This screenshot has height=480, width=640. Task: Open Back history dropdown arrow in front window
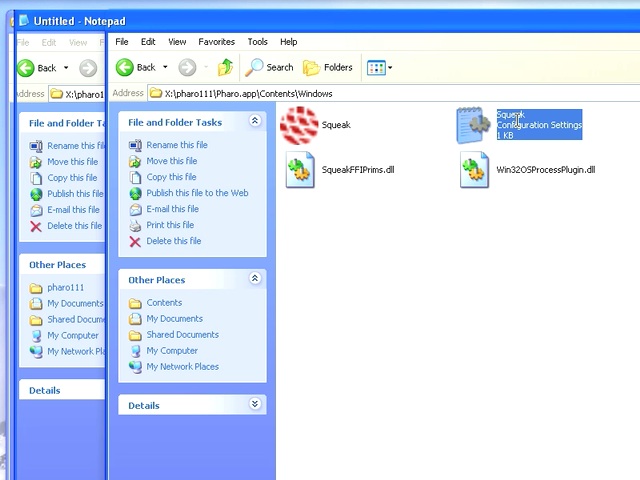pos(165,67)
